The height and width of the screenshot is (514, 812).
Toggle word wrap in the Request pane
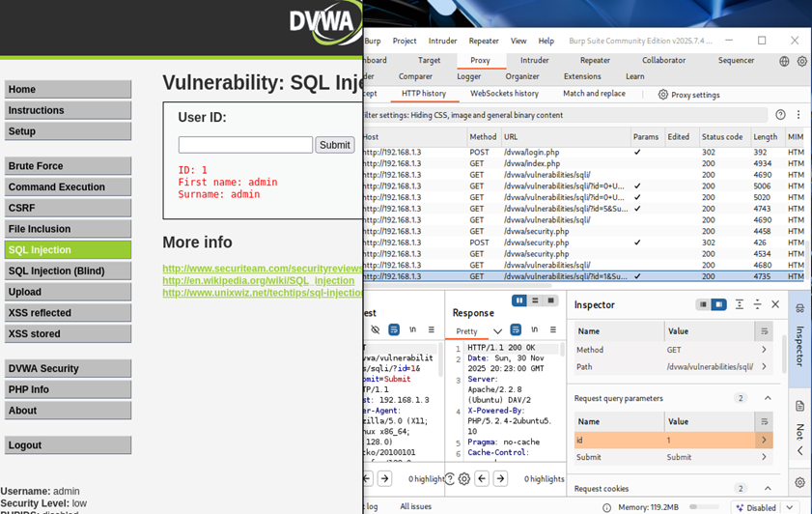point(394,329)
